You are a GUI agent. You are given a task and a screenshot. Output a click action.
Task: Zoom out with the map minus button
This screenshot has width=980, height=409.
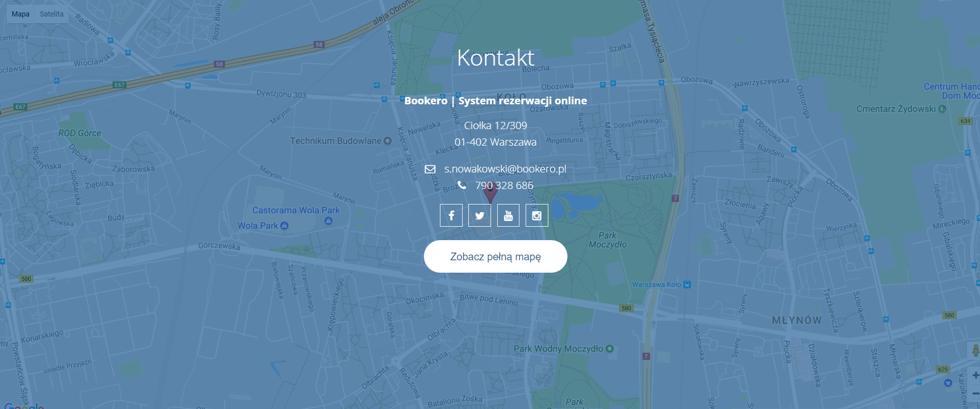pos(975,394)
